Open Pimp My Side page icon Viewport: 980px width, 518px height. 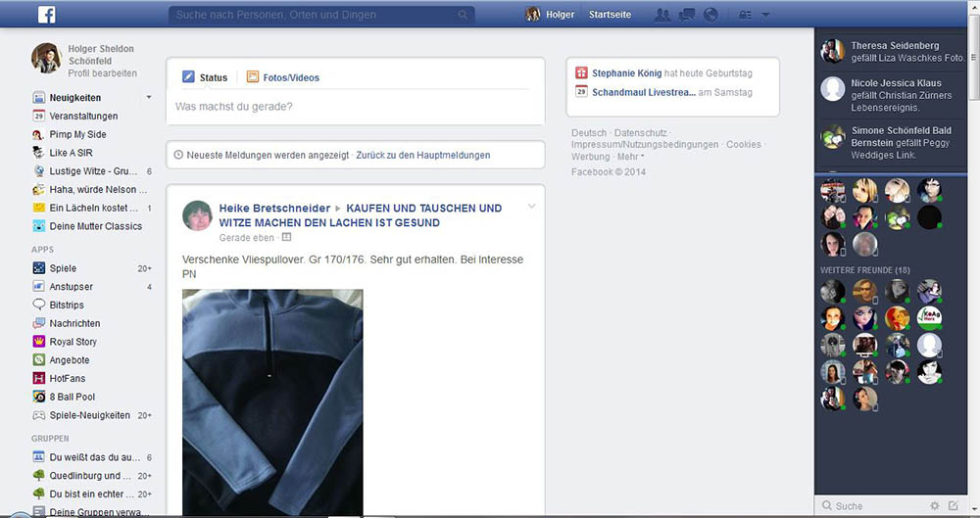point(39,134)
